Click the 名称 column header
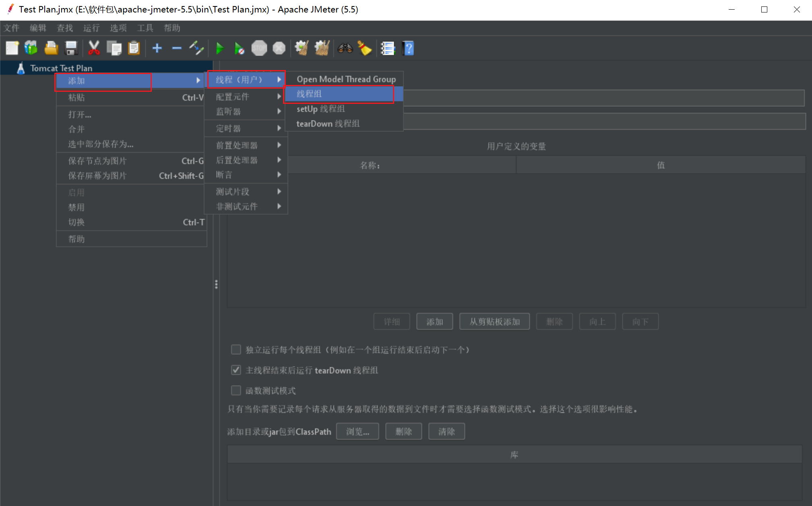The width and height of the screenshot is (812, 506). pyautogui.click(x=371, y=165)
